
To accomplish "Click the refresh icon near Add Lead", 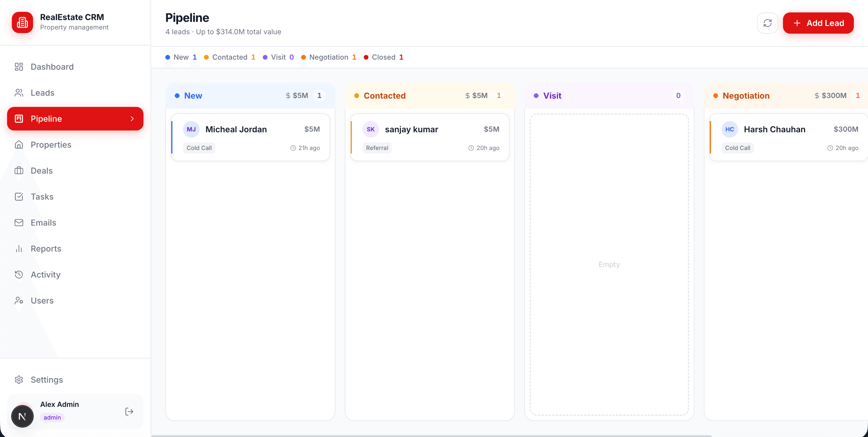I will pos(767,23).
